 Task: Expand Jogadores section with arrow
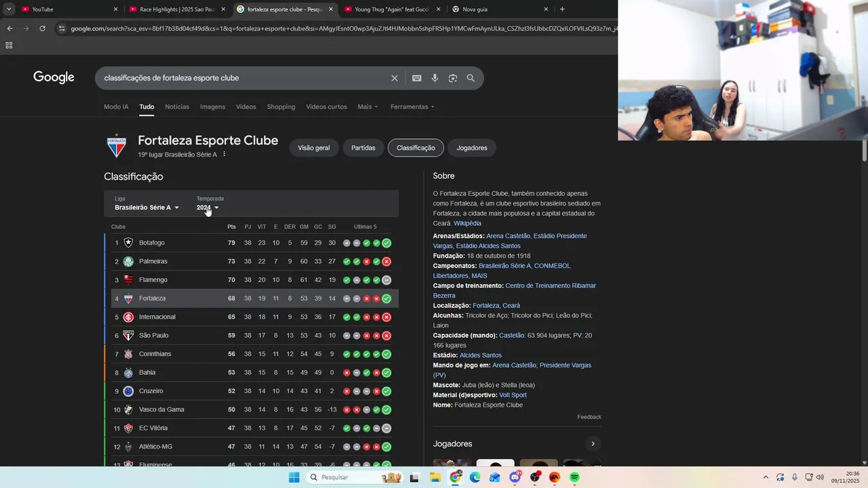pos(593,444)
